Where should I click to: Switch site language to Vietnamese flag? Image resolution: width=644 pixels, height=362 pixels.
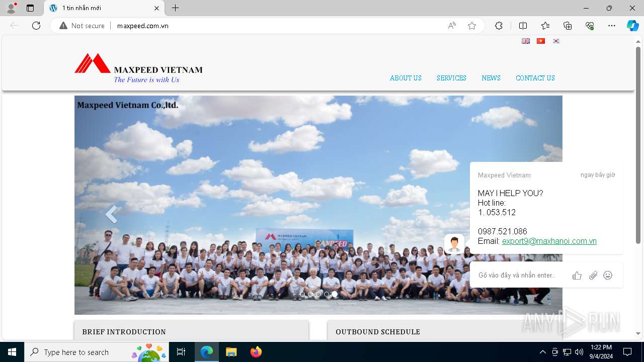pyautogui.click(x=541, y=41)
